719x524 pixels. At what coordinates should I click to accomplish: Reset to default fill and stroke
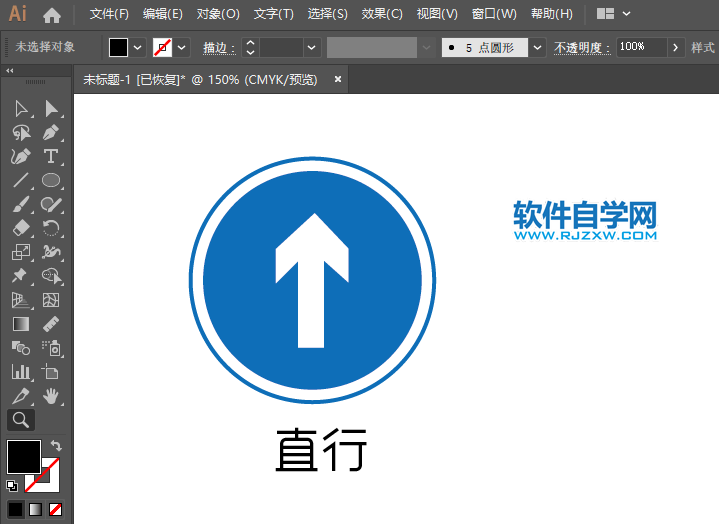(x=12, y=486)
